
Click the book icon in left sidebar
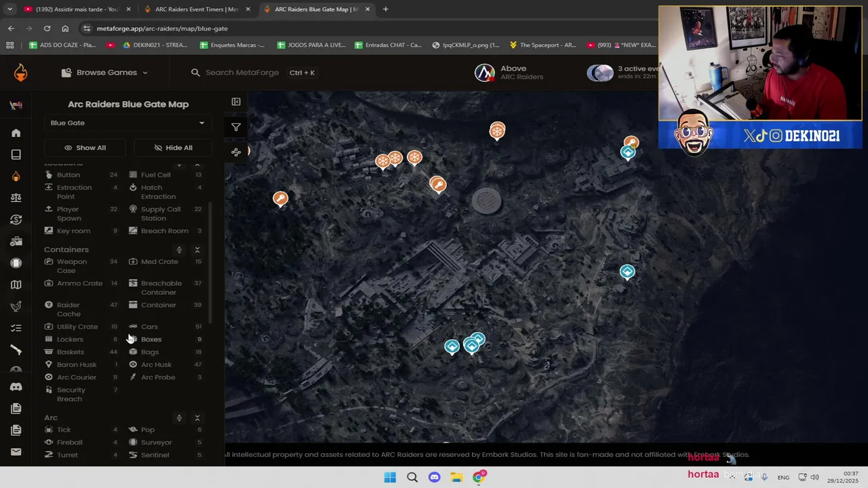coord(16,155)
